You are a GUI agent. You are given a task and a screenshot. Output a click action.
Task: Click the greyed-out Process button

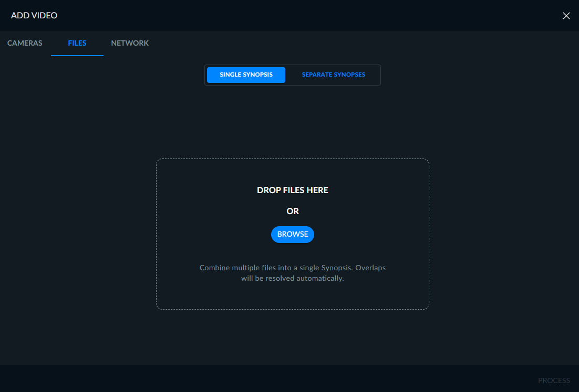coord(554,380)
